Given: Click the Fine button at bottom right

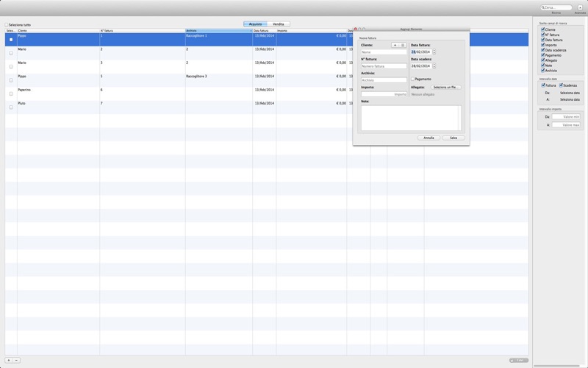Looking at the screenshot, I should pyautogui.click(x=519, y=360).
